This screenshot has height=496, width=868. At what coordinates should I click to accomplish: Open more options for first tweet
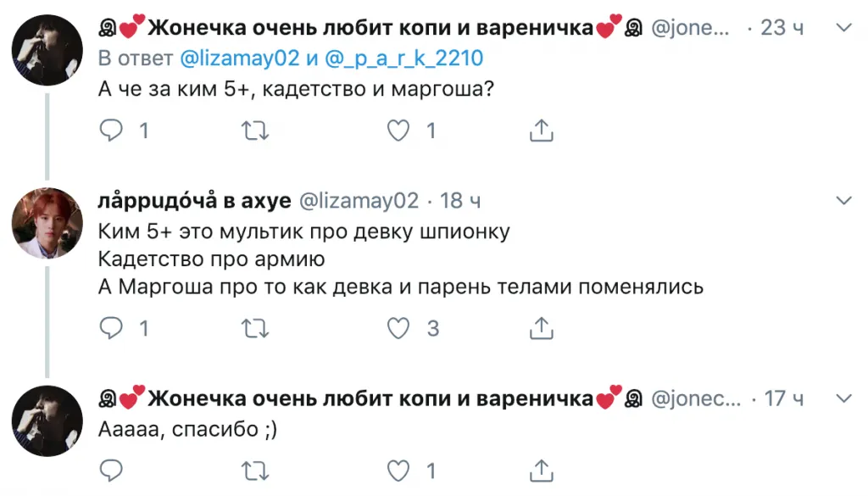[x=843, y=29]
